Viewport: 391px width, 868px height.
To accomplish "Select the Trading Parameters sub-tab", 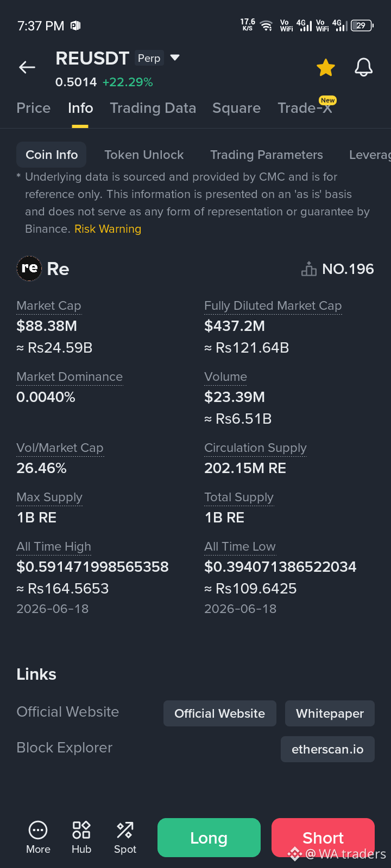I will pos(267,155).
